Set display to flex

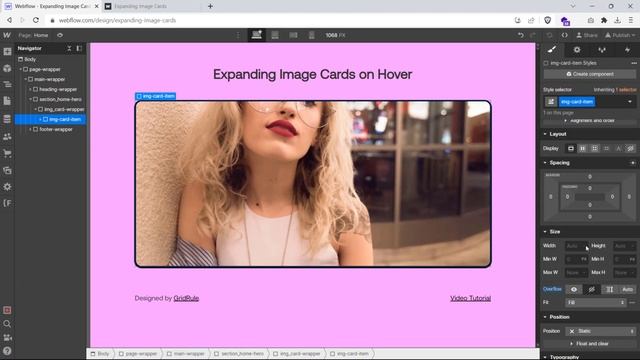tap(582, 149)
